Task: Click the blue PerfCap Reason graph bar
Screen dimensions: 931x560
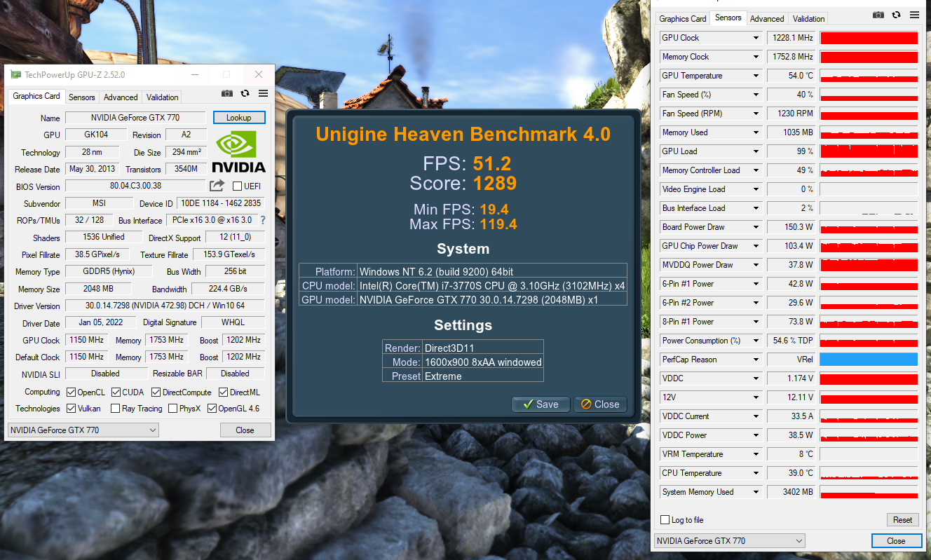Action: tap(869, 360)
